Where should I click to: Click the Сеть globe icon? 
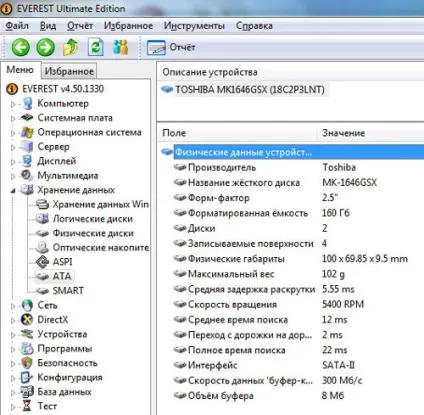pos(27,305)
